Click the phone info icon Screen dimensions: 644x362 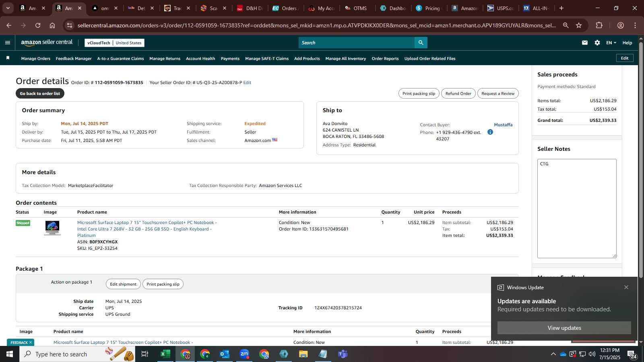click(490, 132)
